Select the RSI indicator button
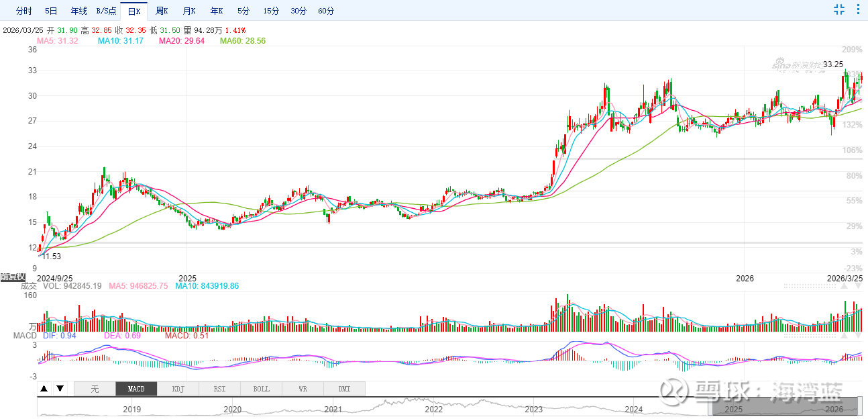This screenshot has height=419, width=868. click(219, 389)
